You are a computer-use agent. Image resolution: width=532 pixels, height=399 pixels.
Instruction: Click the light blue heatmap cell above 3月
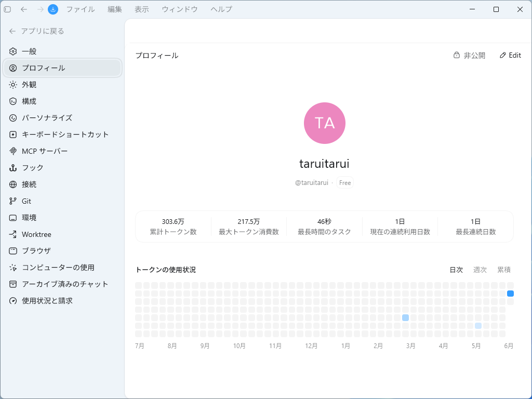tap(405, 317)
